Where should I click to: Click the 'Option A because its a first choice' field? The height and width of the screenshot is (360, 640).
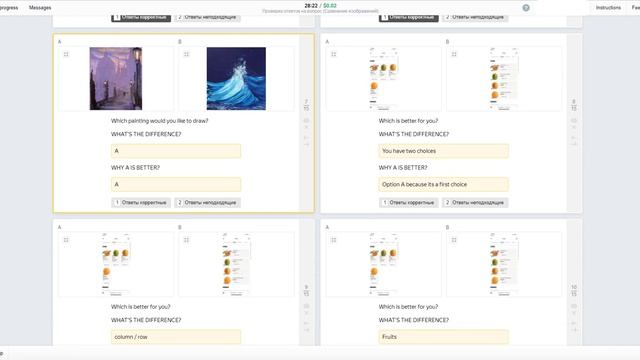point(444,184)
